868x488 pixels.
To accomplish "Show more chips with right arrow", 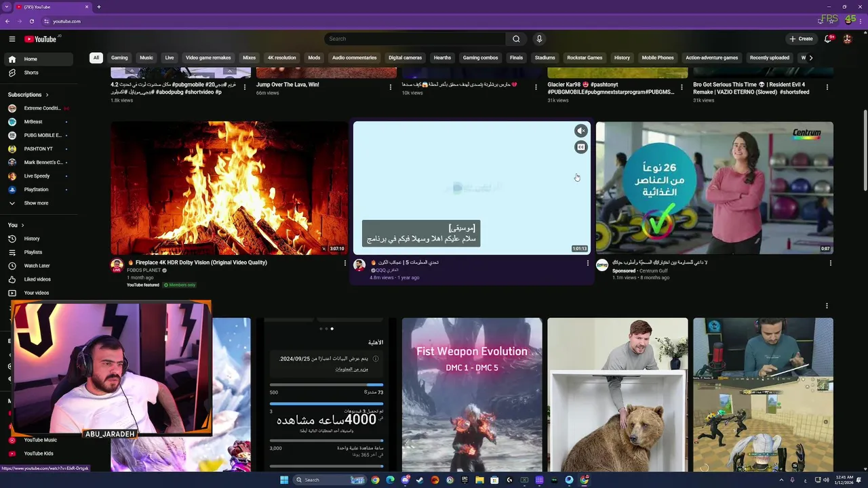I will tap(810, 58).
